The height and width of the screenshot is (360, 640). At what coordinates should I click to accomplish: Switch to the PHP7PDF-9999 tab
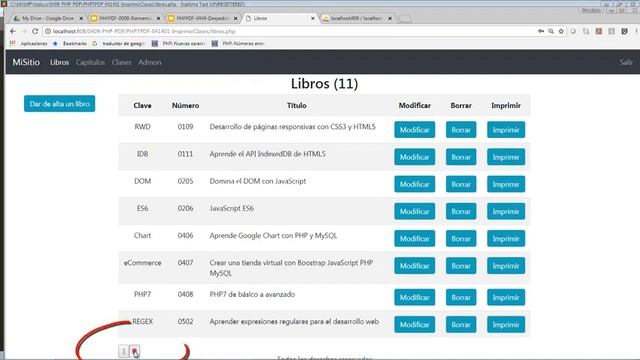[x=202, y=18]
